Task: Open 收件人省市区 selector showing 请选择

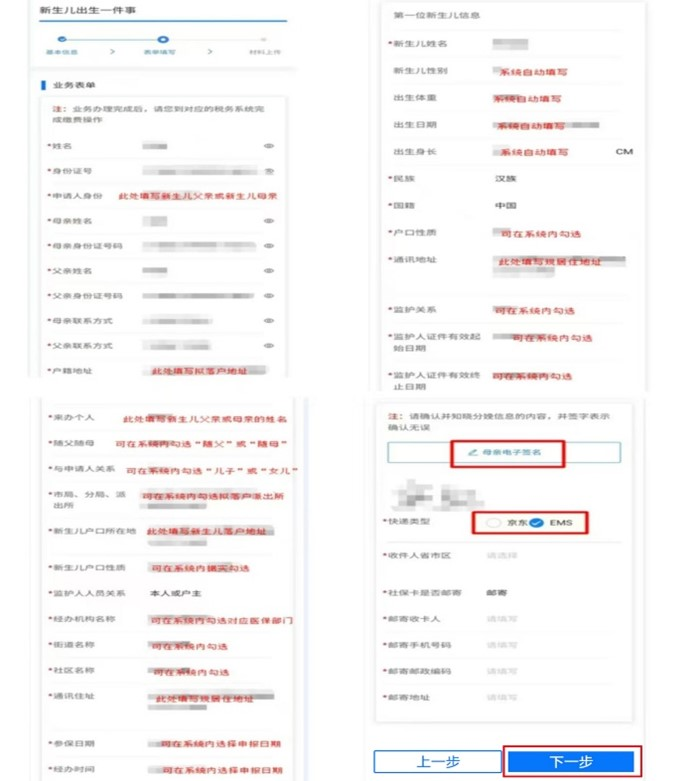Action: click(x=502, y=555)
